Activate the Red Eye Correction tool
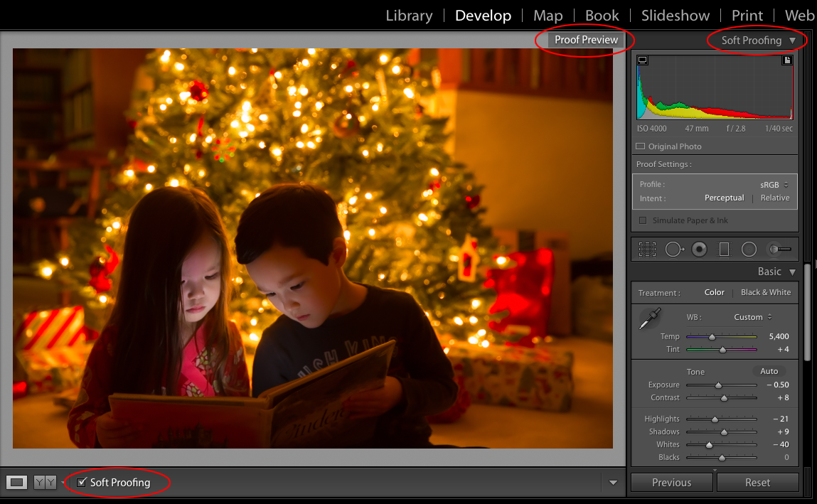Screen dimensions: 817x504 (699, 249)
